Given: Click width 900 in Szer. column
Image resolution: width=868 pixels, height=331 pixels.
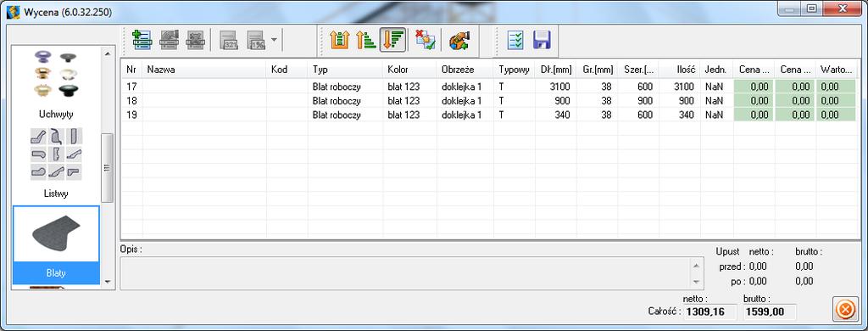Looking at the screenshot, I should 644,101.
